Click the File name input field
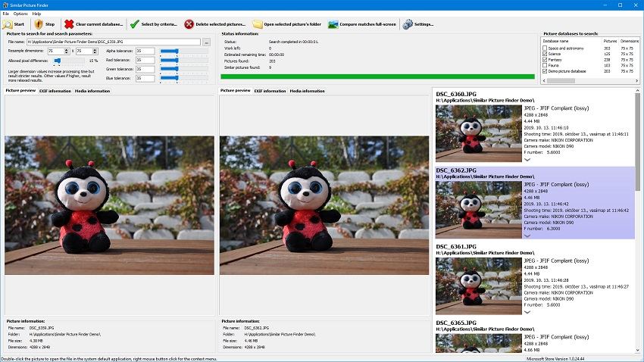The image size is (644, 362). point(114,42)
